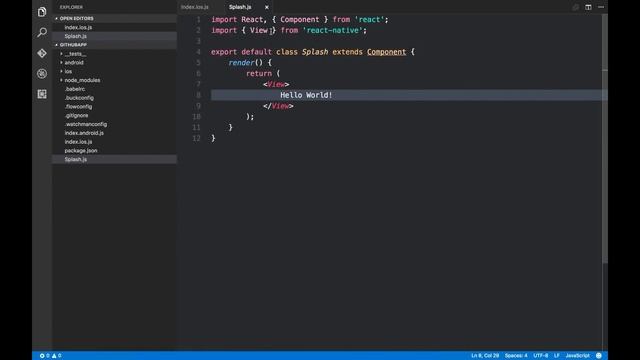This screenshot has width=640, height=360.
Task: Select Splash.js in GITHUBAPP file tree
Action: point(76,159)
